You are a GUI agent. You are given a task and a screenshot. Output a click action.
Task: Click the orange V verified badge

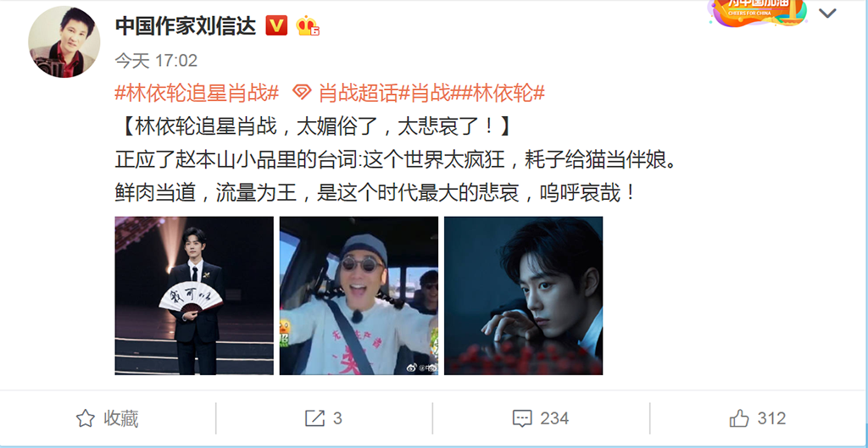click(x=276, y=25)
